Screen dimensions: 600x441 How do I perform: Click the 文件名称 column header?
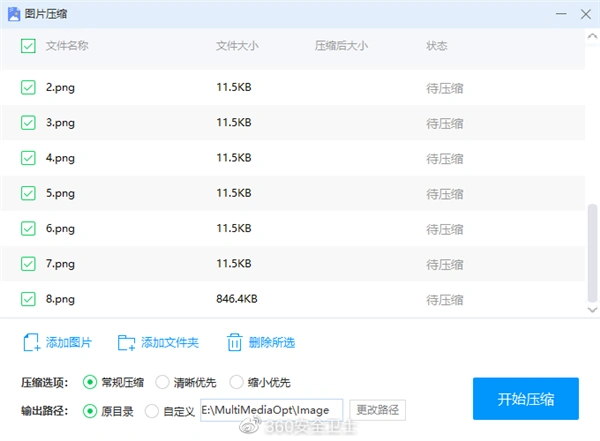tap(67, 46)
